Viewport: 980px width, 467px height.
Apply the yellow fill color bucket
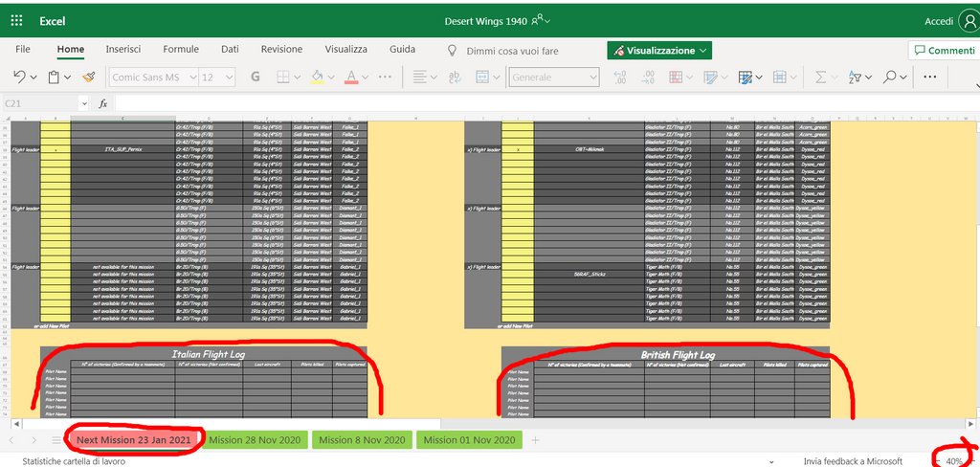317,77
